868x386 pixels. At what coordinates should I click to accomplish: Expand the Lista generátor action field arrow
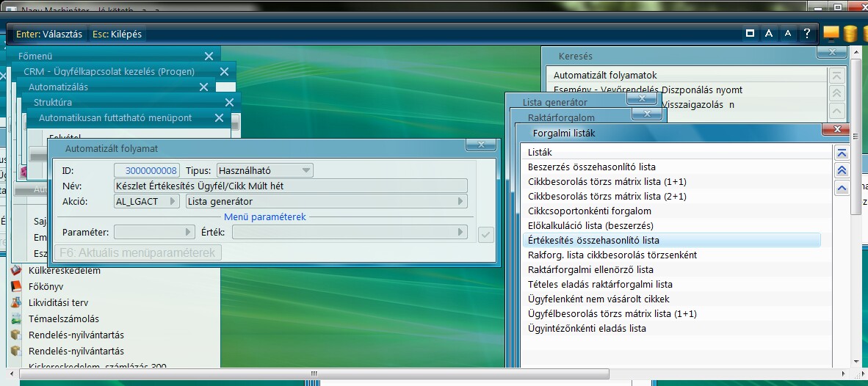[460, 201]
